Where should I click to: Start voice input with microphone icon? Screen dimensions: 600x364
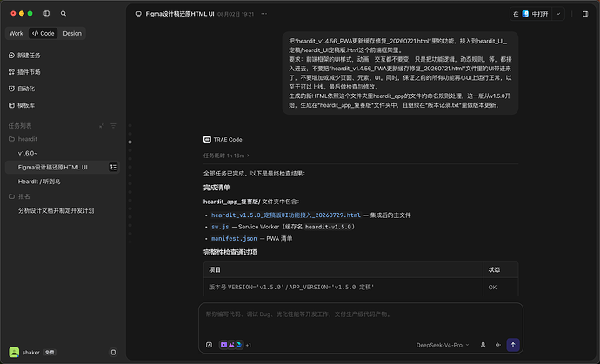(483, 345)
